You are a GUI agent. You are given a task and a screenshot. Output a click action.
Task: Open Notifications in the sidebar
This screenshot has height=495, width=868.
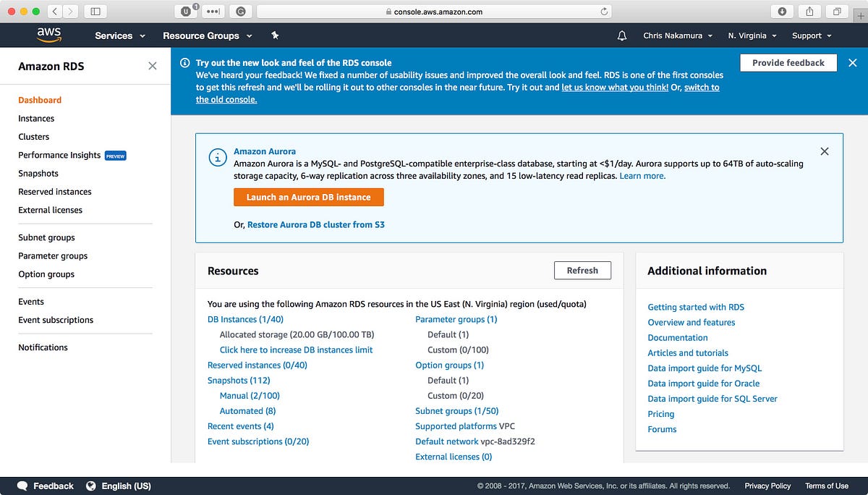click(43, 347)
